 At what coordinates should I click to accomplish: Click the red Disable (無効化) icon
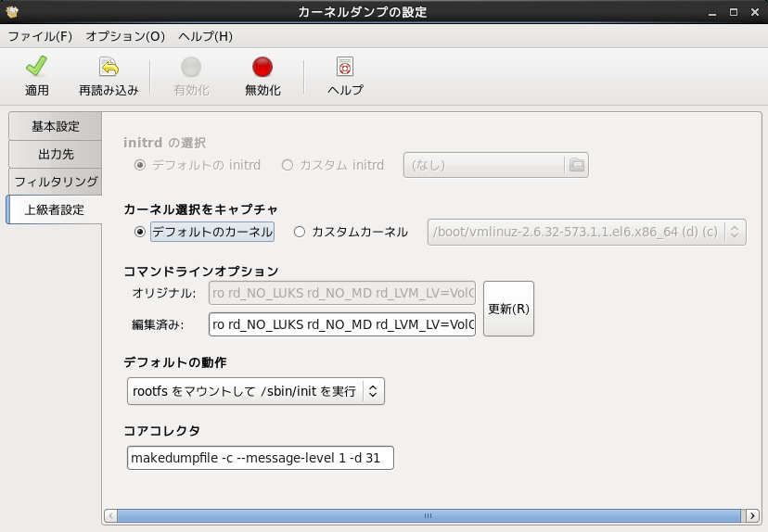(262, 68)
